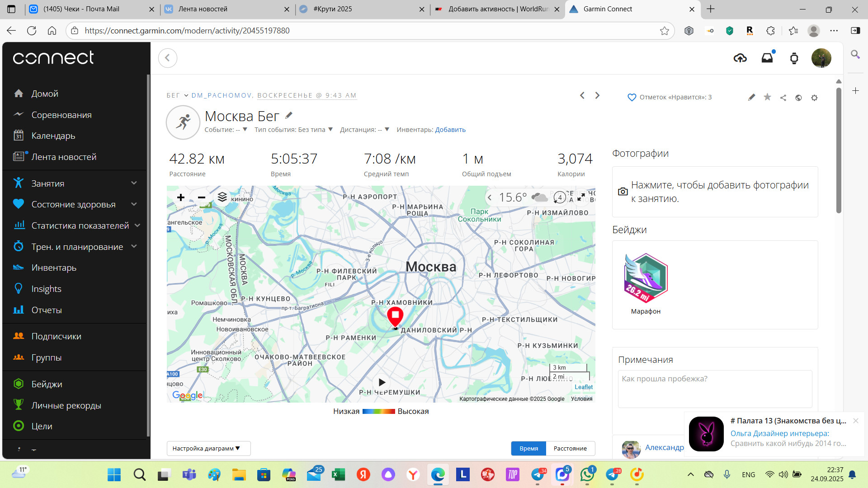
Task: Open Excel from the taskbar
Action: [338, 474]
